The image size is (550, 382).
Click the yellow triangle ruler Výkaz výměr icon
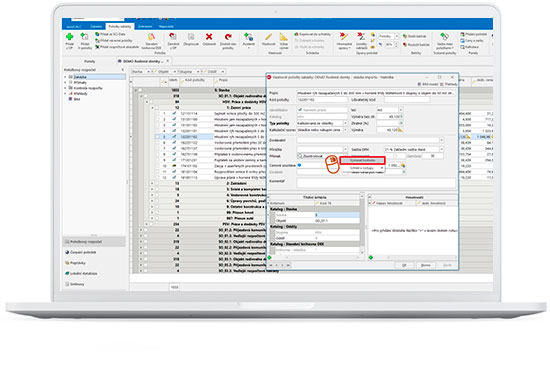283,36
